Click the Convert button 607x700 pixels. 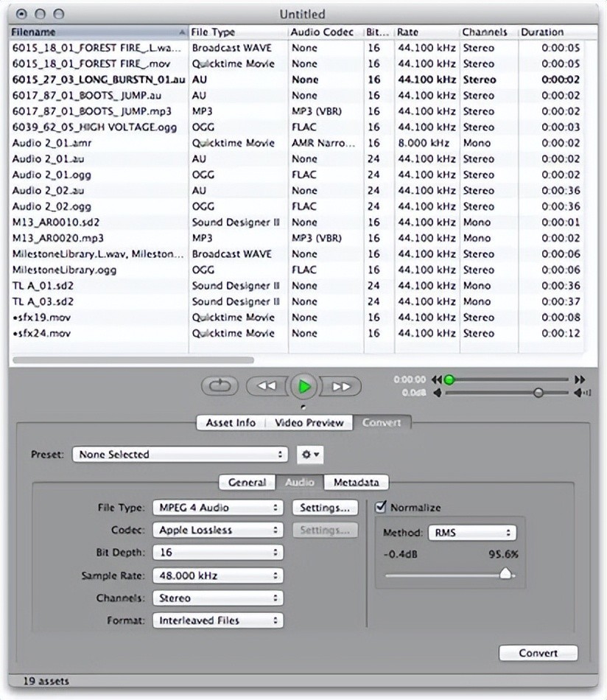(538, 653)
